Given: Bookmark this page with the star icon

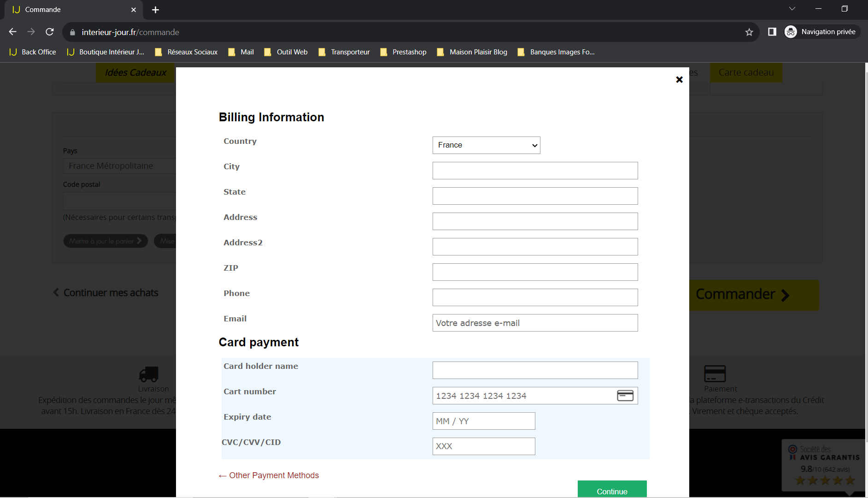Looking at the screenshot, I should [x=749, y=32].
